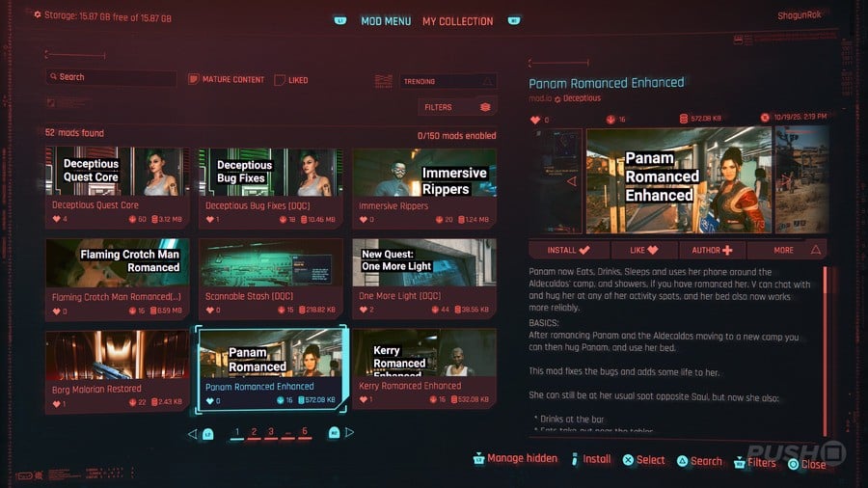Click the storage gear icon at top left
868x488 pixels.
click(x=37, y=14)
